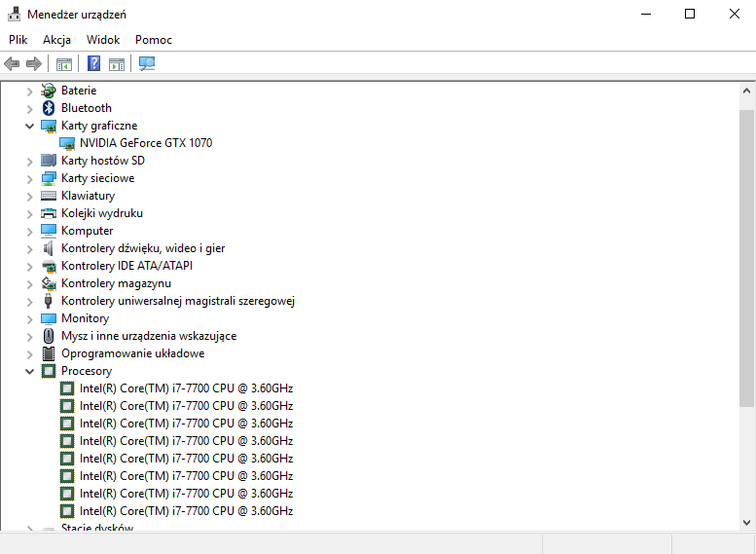Expand Mysz i inne urządzenia wskazujące

tap(29, 336)
